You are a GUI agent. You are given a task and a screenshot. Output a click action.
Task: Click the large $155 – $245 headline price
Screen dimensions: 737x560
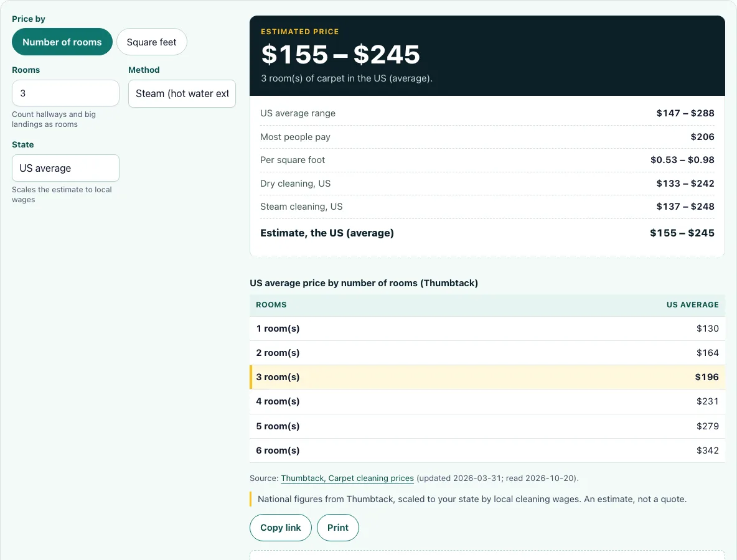point(340,54)
